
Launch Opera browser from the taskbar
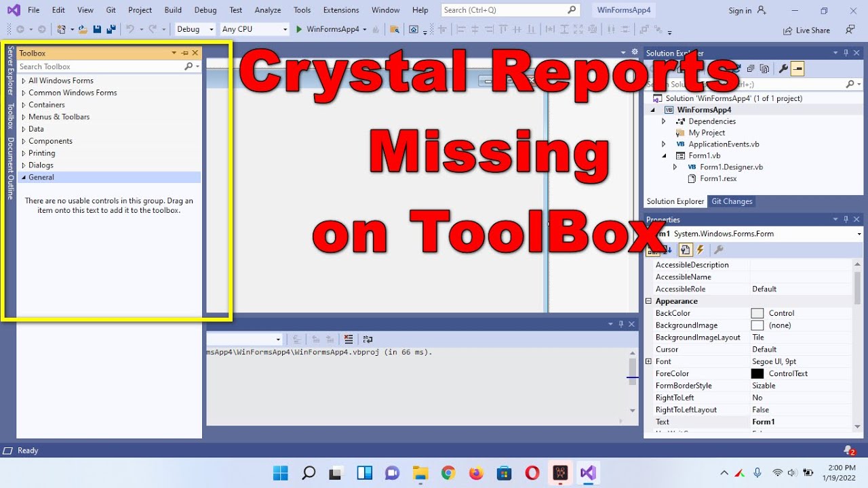tap(532, 472)
